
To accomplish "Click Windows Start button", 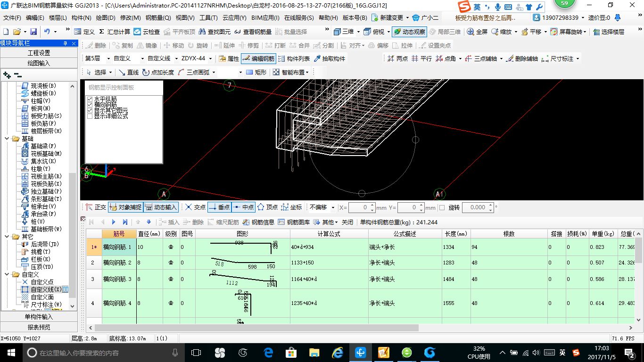I will coord(11,353).
